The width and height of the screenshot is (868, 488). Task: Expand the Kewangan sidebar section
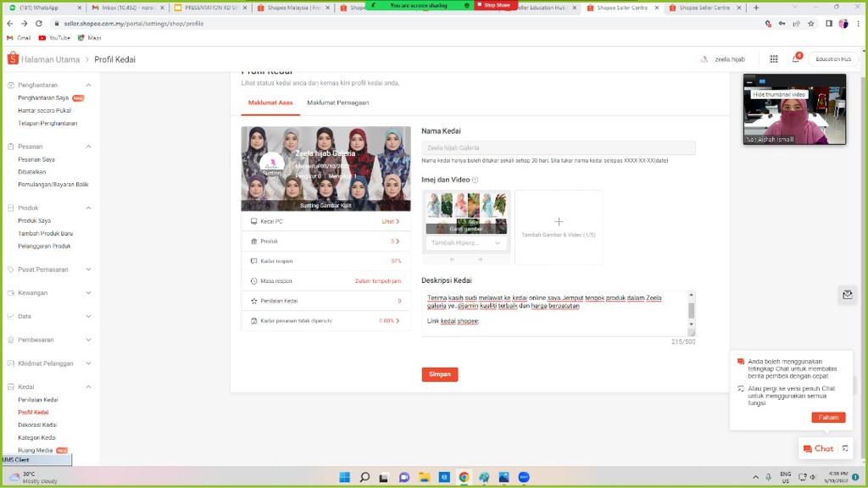point(88,293)
